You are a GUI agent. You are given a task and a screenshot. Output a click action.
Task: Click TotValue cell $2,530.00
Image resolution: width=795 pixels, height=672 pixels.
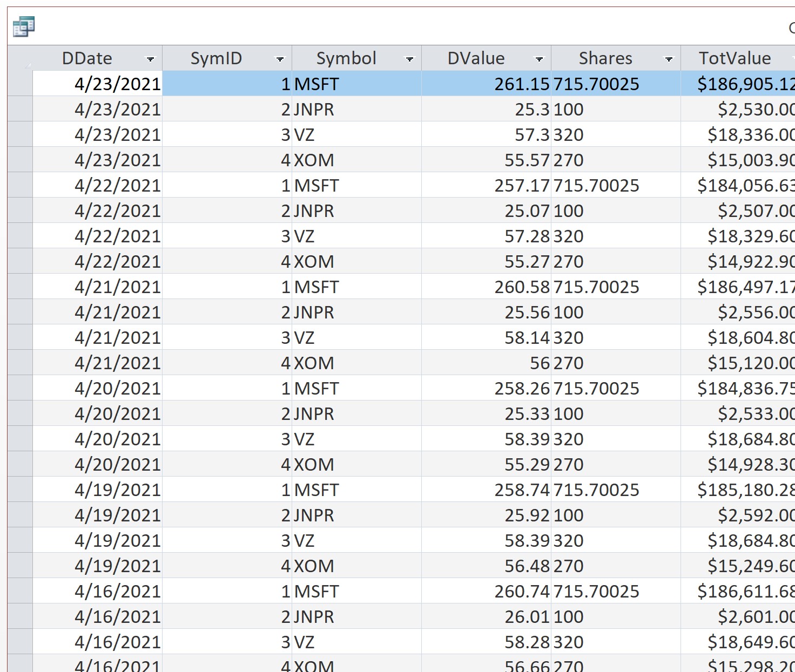(738, 109)
